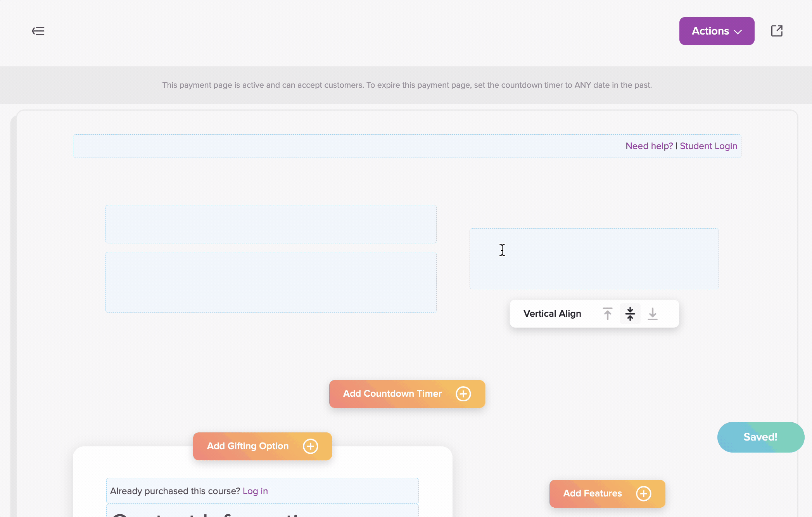Open page in new window icon
This screenshot has height=517, width=812.
777,31
